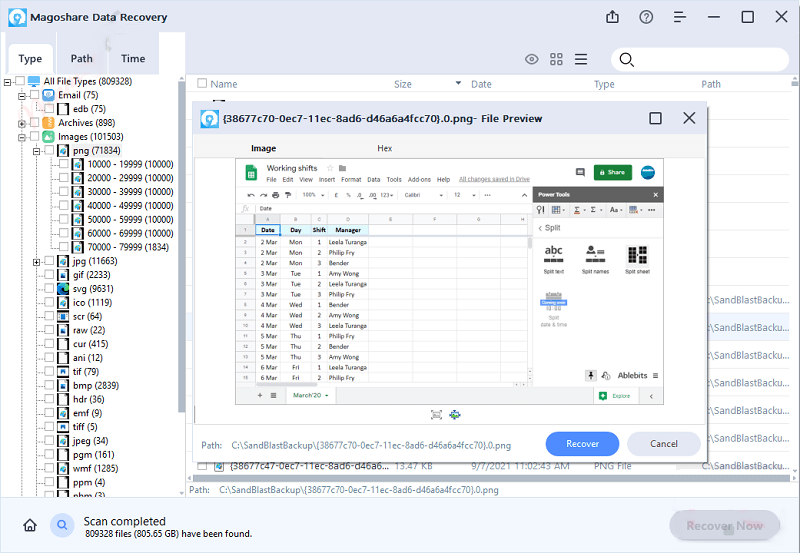The width and height of the screenshot is (800, 553).
Task: Toggle select-all checkbox beside Name header
Action: 202,83
